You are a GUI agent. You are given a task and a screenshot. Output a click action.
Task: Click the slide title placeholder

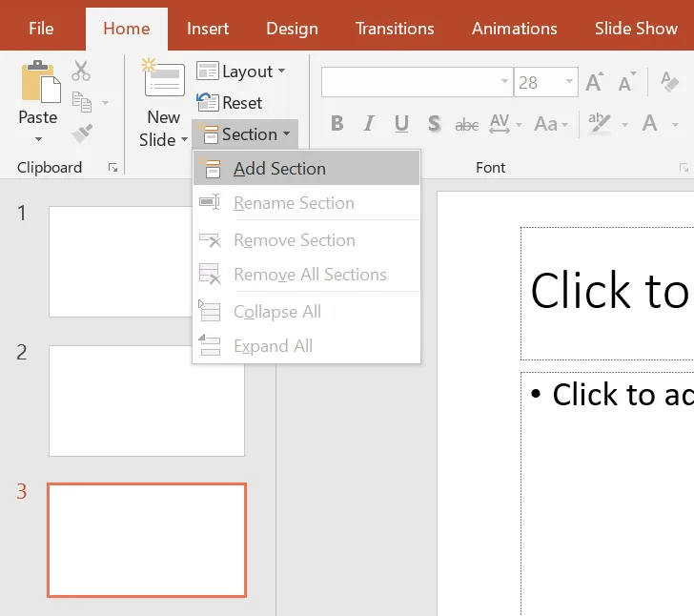607,293
